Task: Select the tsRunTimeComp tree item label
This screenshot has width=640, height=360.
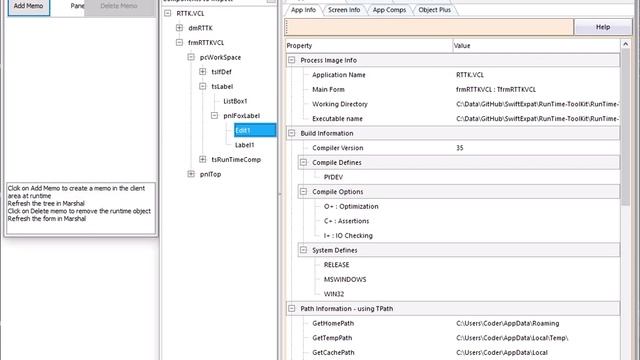Action: click(x=236, y=160)
